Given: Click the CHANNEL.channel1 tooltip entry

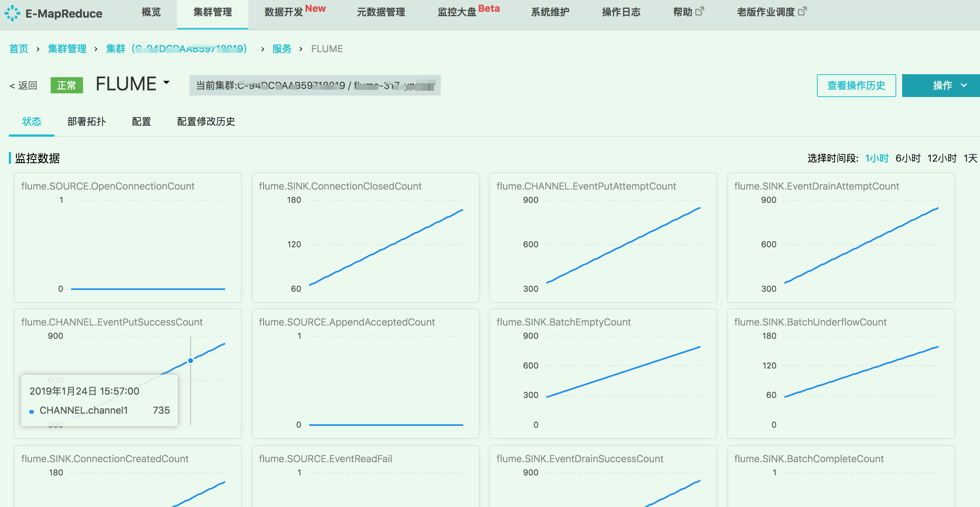Looking at the screenshot, I should coord(100,410).
